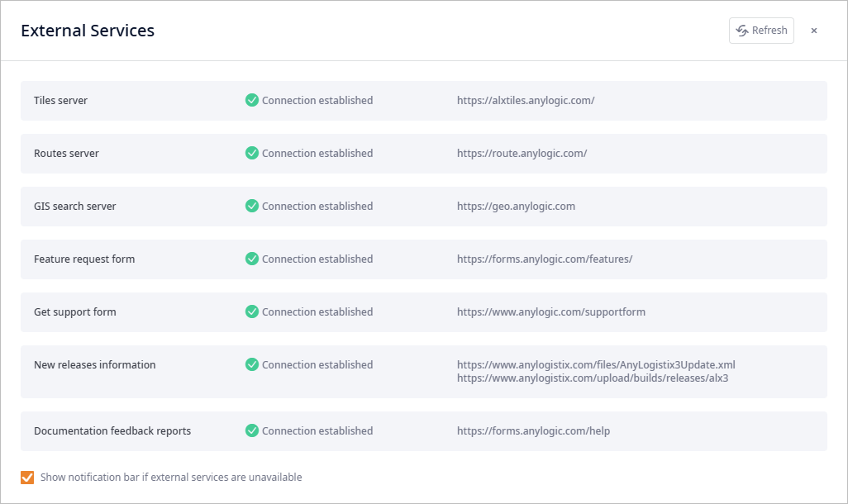Click the Documentation feedback reports label
Image resolution: width=848 pixels, height=504 pixels.
(x=112, y=430)
